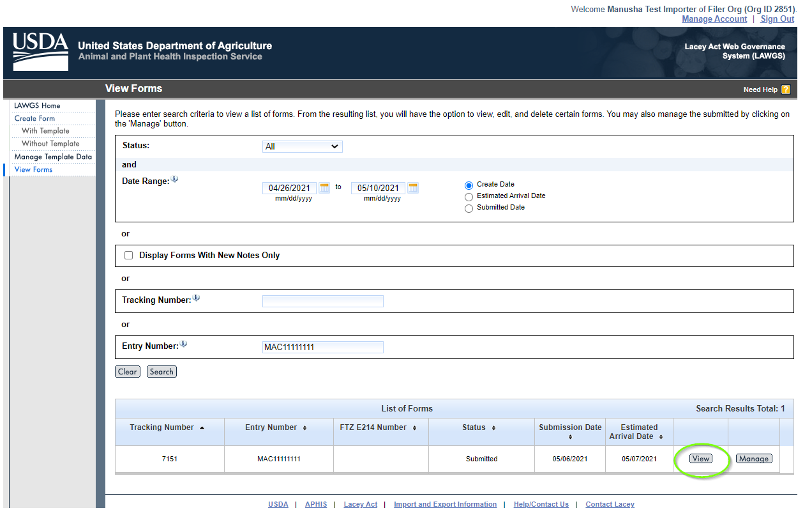
Task: Sort by Entry Number column header
Action: coord(276,427)
